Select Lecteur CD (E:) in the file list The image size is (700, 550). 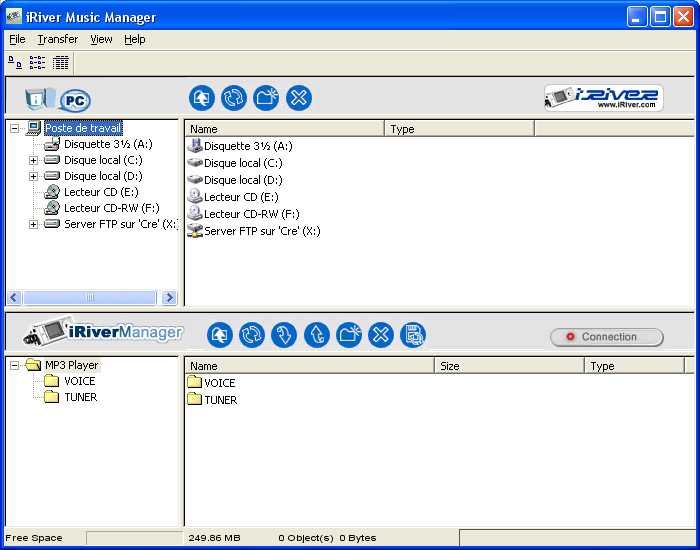pos(233,197)
